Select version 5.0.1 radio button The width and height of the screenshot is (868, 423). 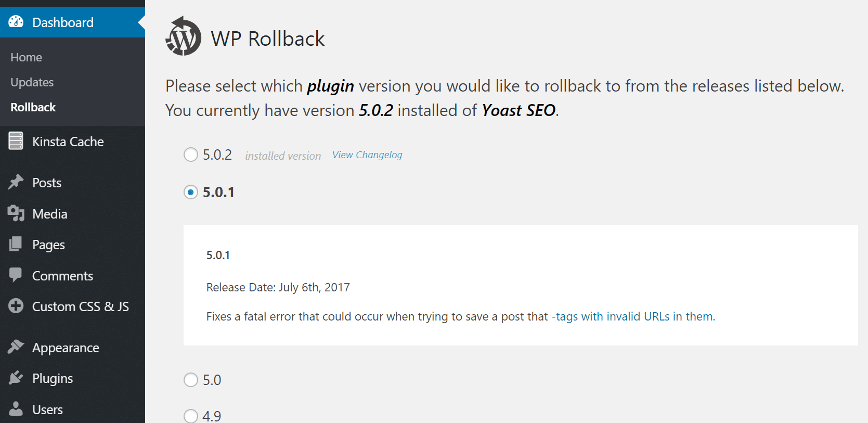[190, 192]
